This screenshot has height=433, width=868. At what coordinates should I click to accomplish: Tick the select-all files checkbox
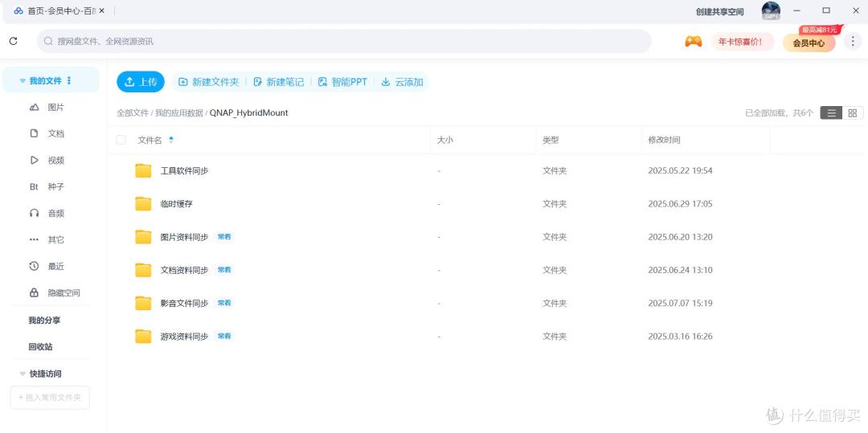pos(121,140)
